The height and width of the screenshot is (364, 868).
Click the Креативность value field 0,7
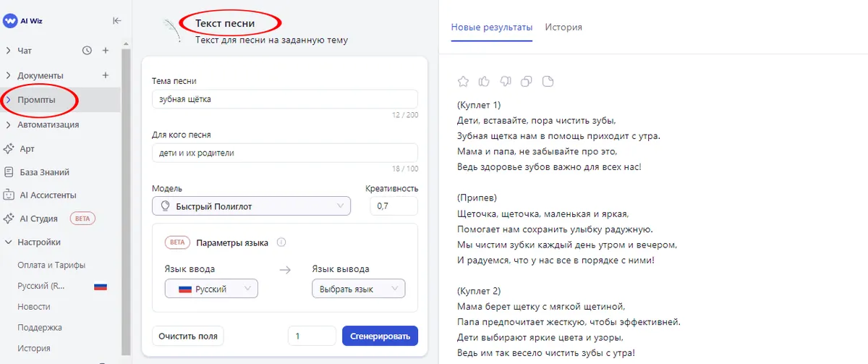click(393, 206)
